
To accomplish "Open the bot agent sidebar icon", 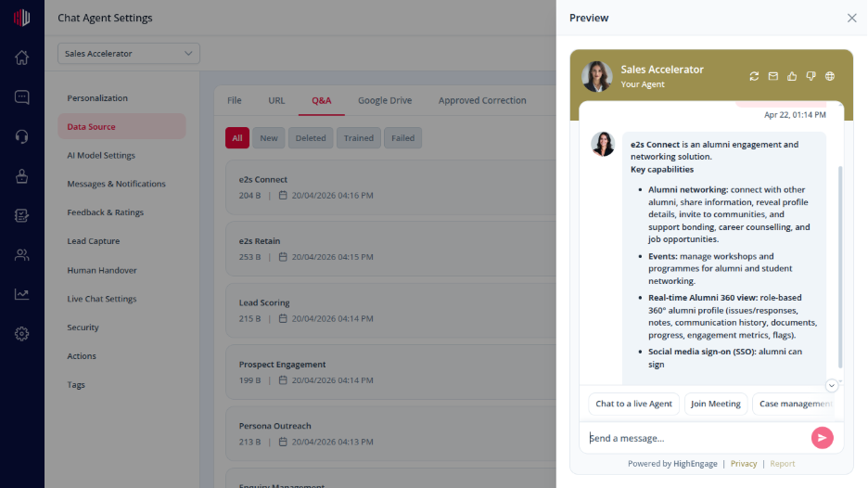I will 21,176.
